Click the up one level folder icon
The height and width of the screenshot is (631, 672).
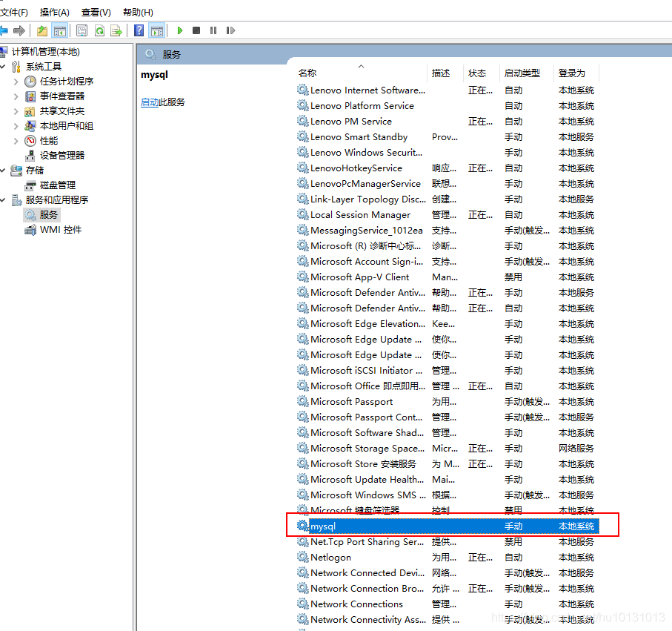[42, 30]
